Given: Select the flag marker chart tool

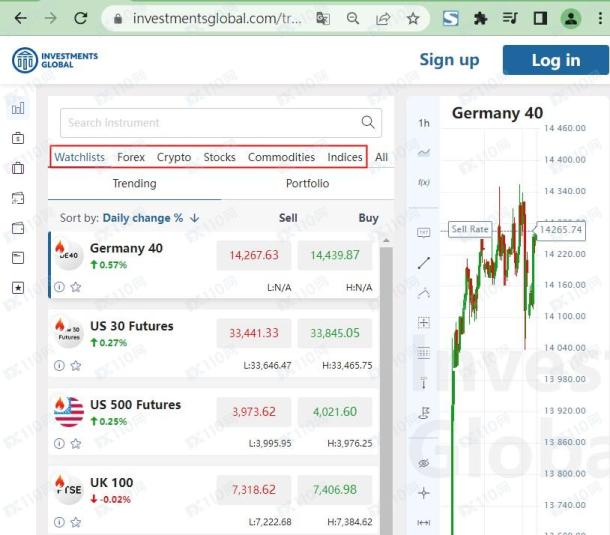Looking at the screenshot, I should coord(424,412).
